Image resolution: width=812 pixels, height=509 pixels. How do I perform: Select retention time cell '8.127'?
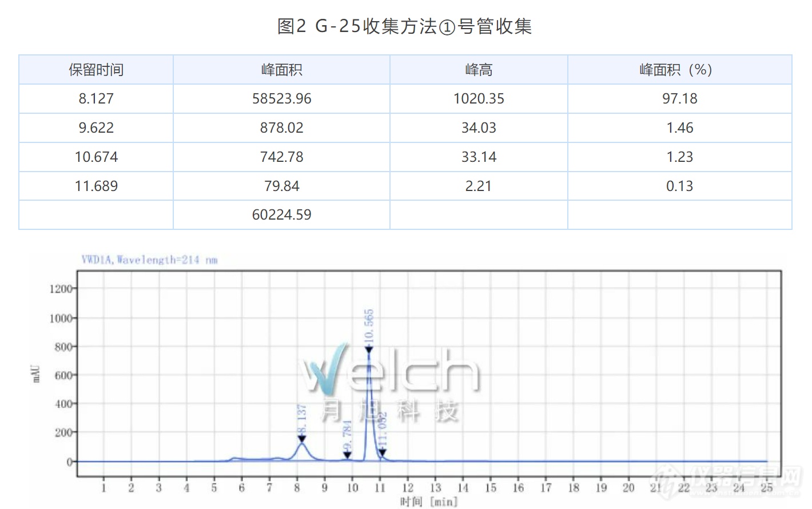coord(96,99)
